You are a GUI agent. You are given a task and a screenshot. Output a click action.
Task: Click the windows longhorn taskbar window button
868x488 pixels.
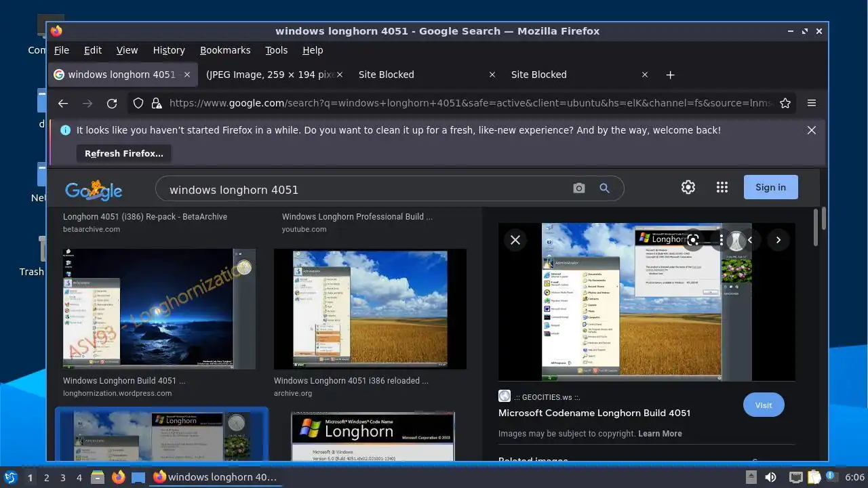click(216, 477)
